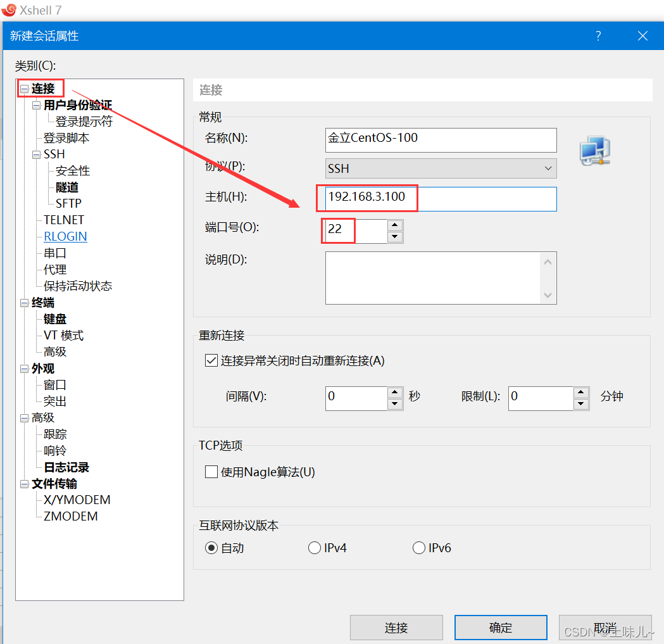This screenshot has height=644, width=664.
Task: Click the host field containing 192.168.3.100
Action: [441, 199]
